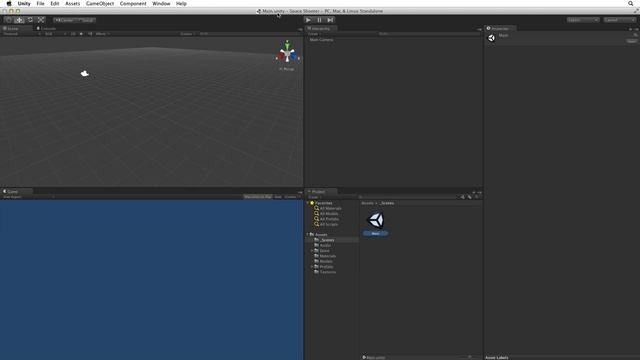Viewport: 640px width, 360px height.
Task: Select the Materials folder
Action: 328,256
